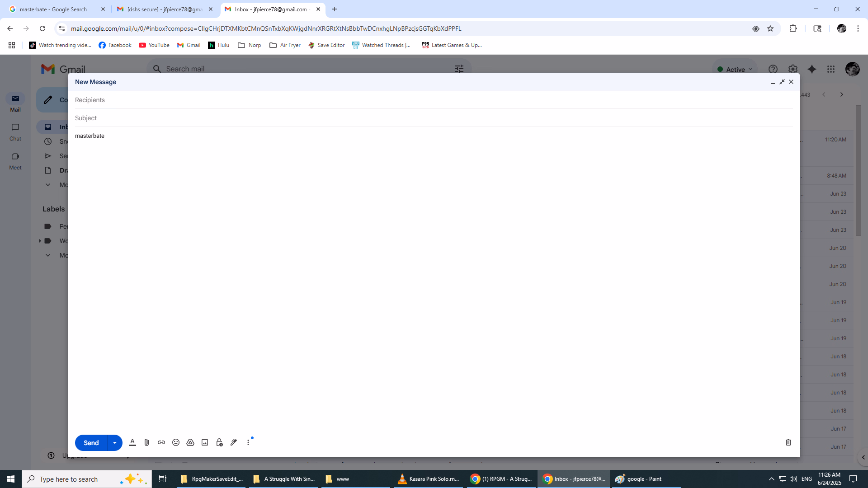Open Active status dropdown

tap(735, 69)
